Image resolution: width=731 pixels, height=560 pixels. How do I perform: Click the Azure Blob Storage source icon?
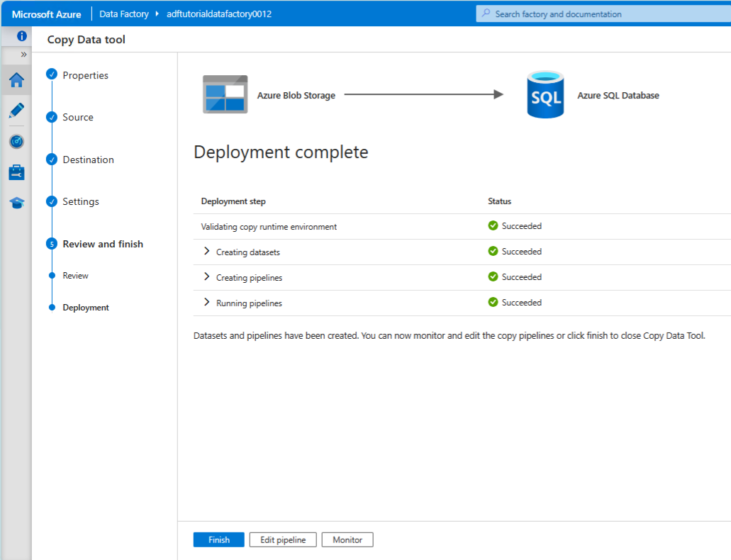(225, 94)
